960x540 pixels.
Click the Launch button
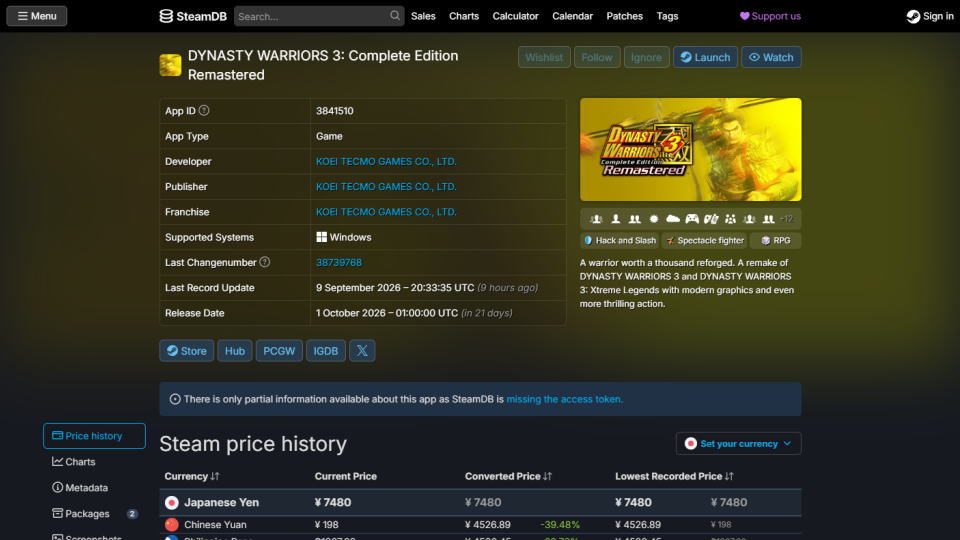[x=705, y=57]
